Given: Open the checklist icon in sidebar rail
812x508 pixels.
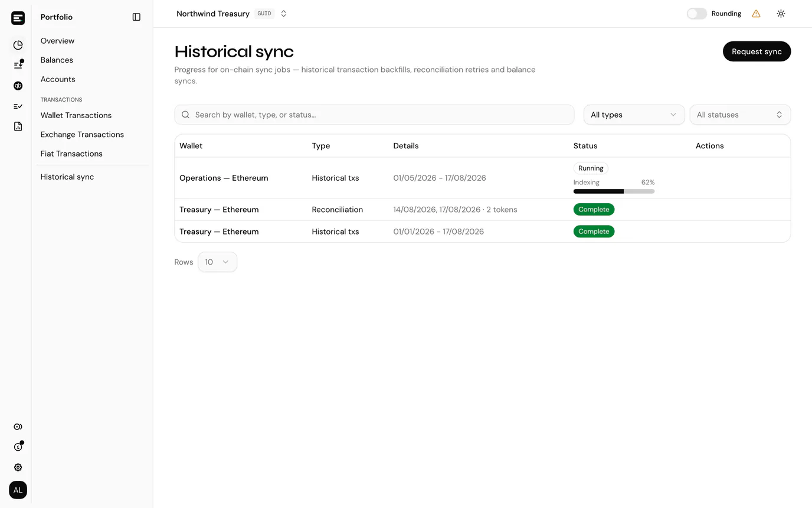Looking at the screenshot, I should click(x=18, y=106).
